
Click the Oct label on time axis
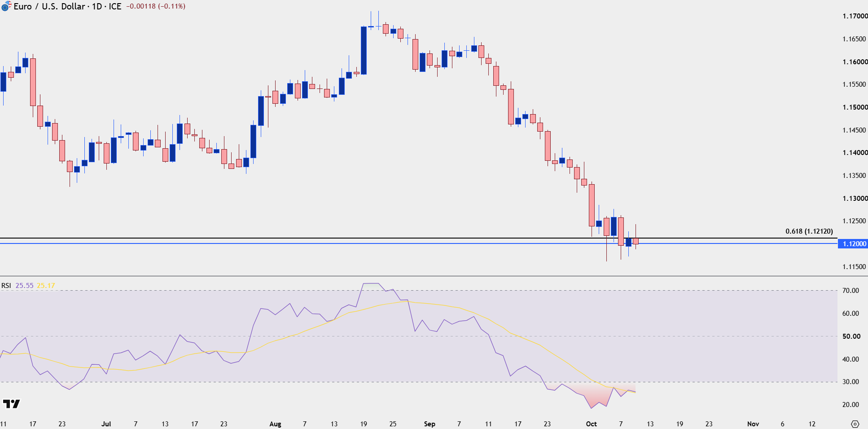592,424
